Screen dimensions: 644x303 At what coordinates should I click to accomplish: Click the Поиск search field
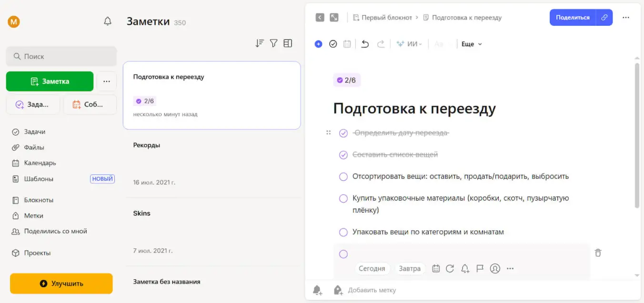coord(61,56)
